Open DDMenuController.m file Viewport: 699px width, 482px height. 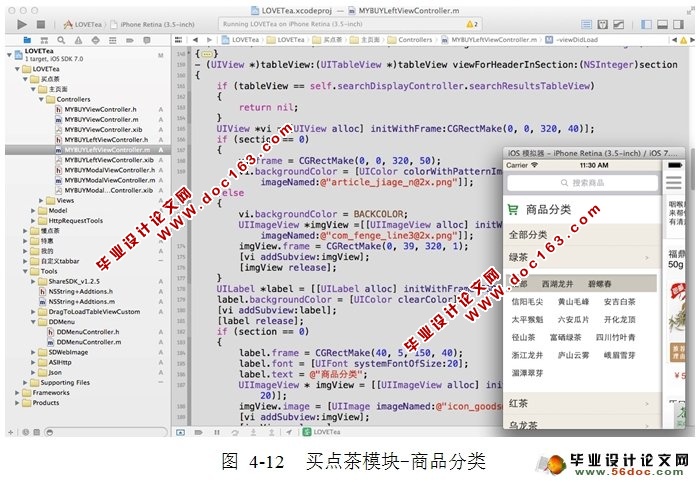click(84, 342)
